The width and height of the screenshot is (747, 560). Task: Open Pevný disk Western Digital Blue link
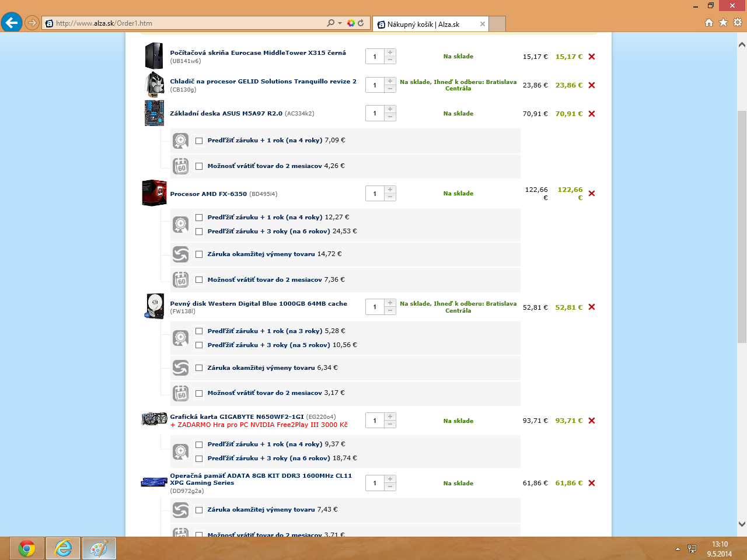(259, 303)
